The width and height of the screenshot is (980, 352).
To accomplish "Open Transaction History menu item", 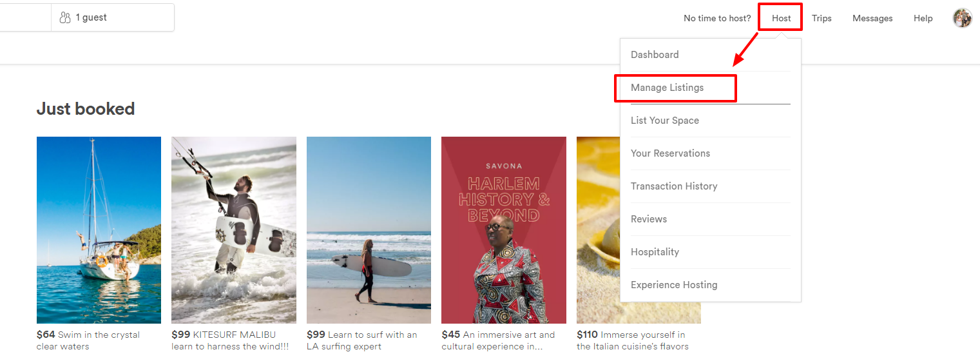I will tap(673, 186).
